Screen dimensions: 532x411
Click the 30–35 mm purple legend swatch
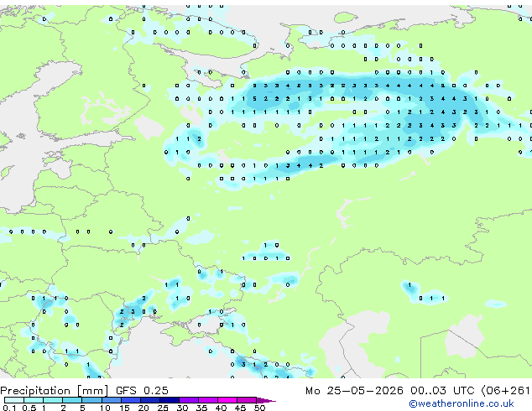[188, 400]
